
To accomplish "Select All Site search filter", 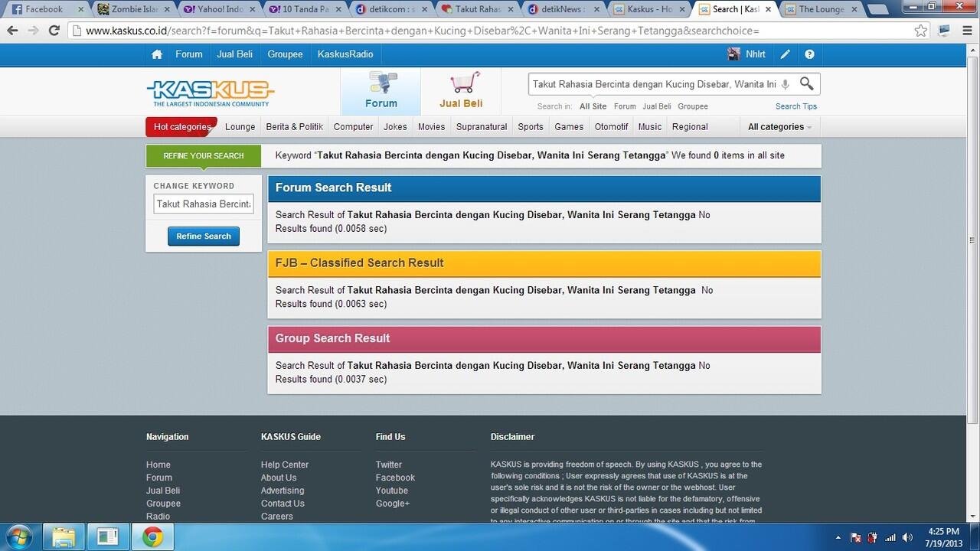I will click(x=593, y=106).
